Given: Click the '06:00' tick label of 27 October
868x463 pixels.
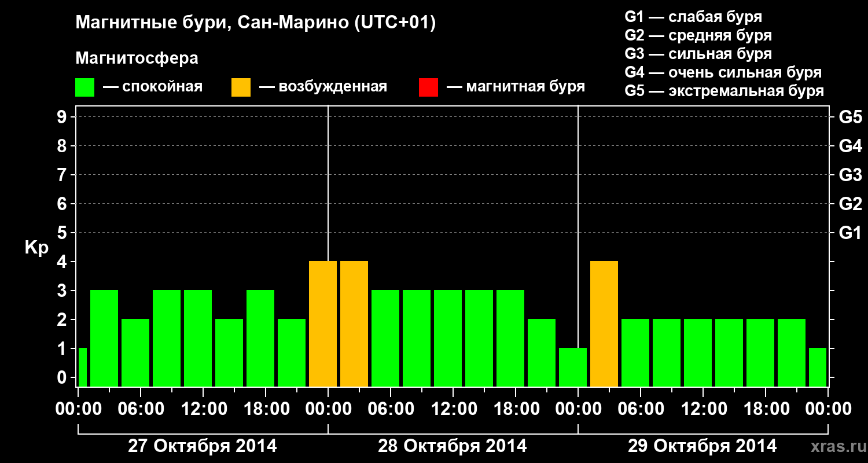Looking at the screenshot, I should pyautogui.click(x=141, y=409).
